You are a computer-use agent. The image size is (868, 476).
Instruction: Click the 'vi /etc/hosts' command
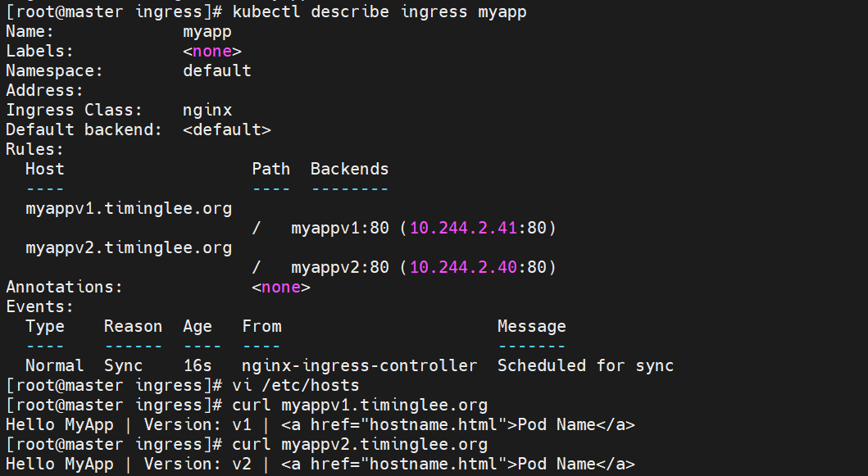296,385
